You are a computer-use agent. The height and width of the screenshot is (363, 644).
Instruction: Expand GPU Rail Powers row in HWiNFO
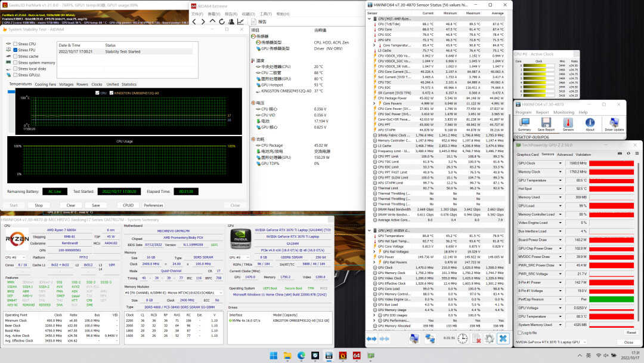pos(374,262)
